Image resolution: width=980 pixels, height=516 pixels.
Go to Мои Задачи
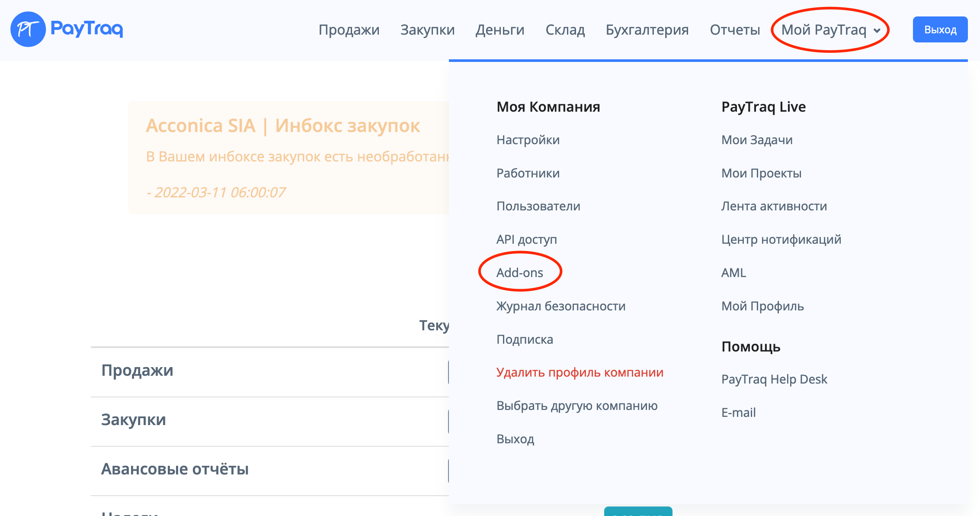pyautogui.click(x=756, y=140)
